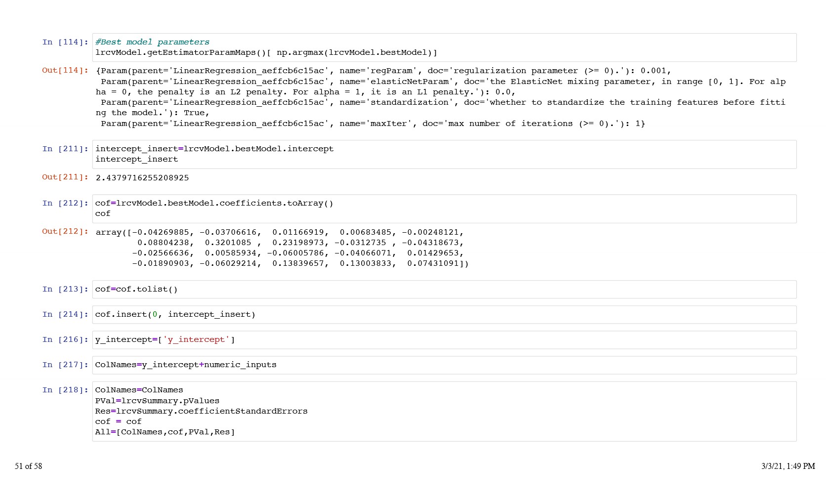Select the coefficients.toArray() code cell
This screenshot has height=504, width=830.
[444, 209]
